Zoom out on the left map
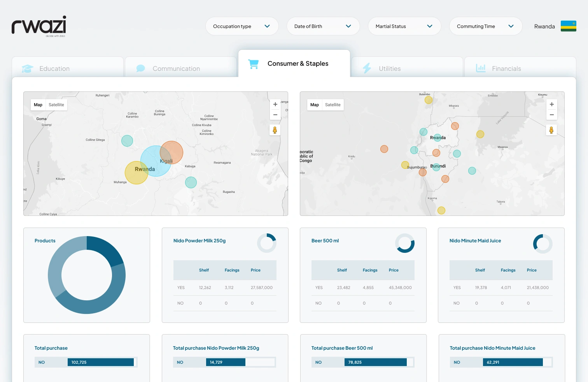 275,115
